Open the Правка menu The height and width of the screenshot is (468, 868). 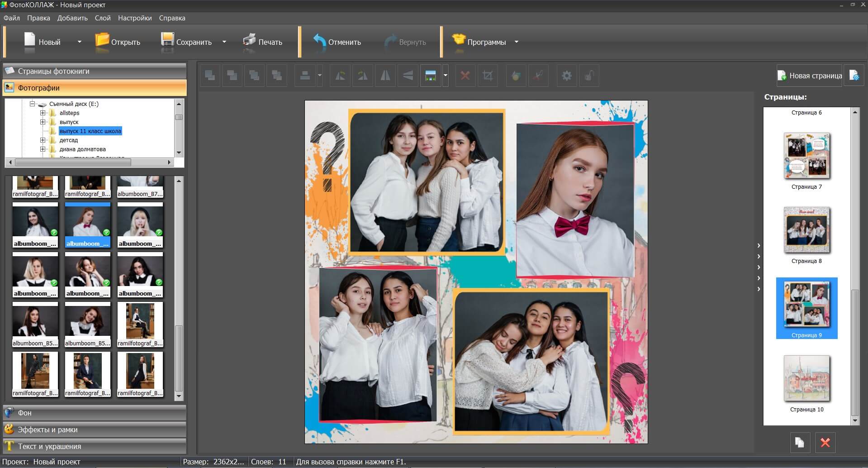tap(38, 18)
